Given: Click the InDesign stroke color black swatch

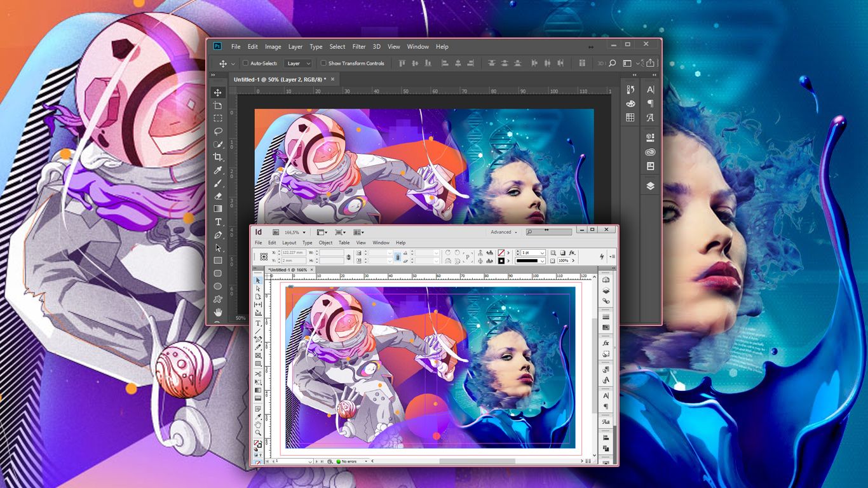Looking at the screenshot, I should 501,261.
